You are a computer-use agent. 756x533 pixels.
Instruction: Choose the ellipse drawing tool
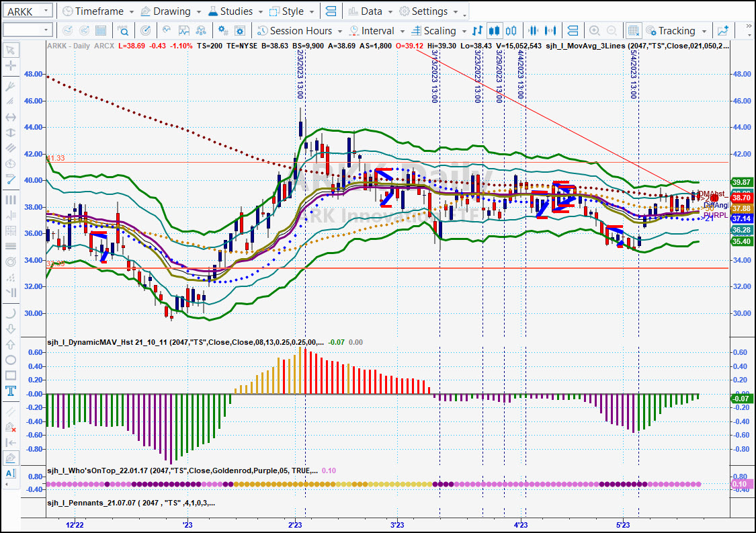click(11, 360)
